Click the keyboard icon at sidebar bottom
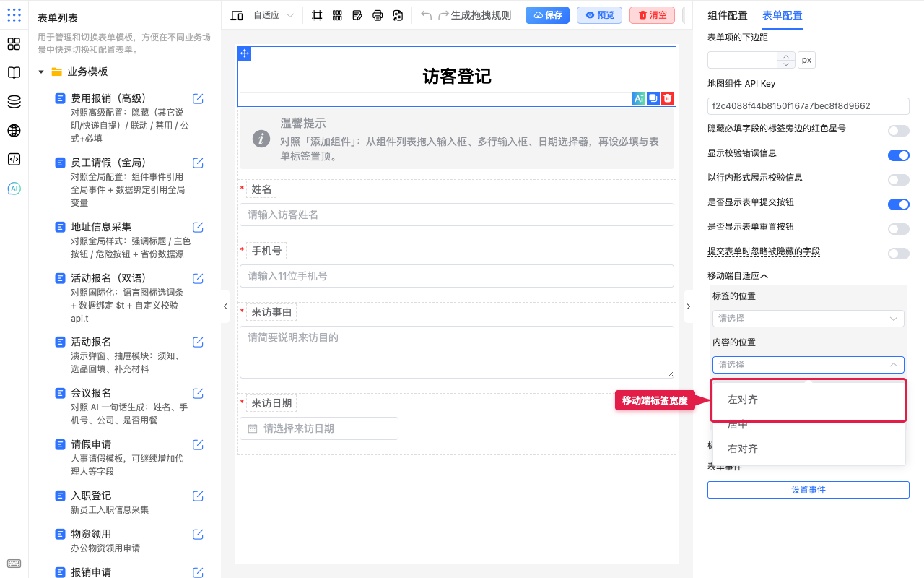 point(14,564)
